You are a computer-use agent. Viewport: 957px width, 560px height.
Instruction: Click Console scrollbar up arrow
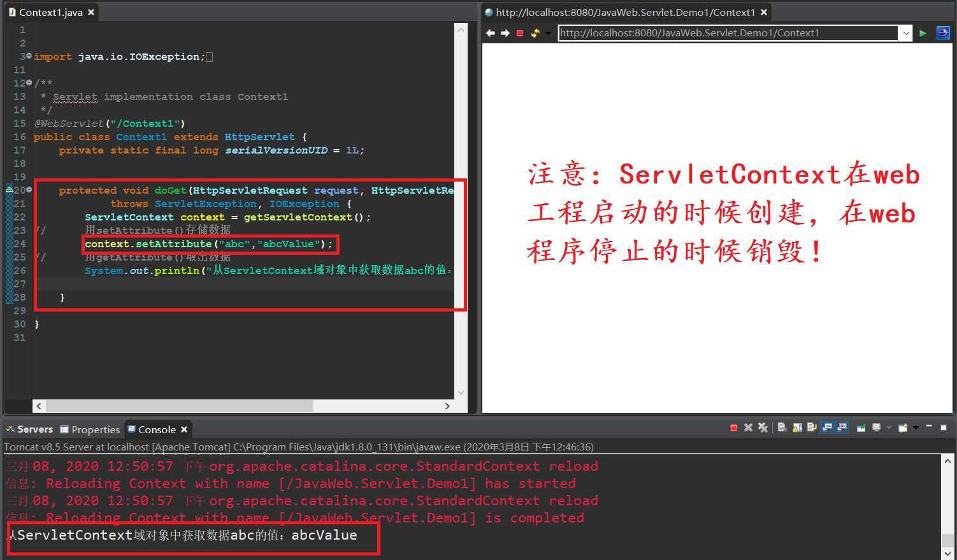947,461
